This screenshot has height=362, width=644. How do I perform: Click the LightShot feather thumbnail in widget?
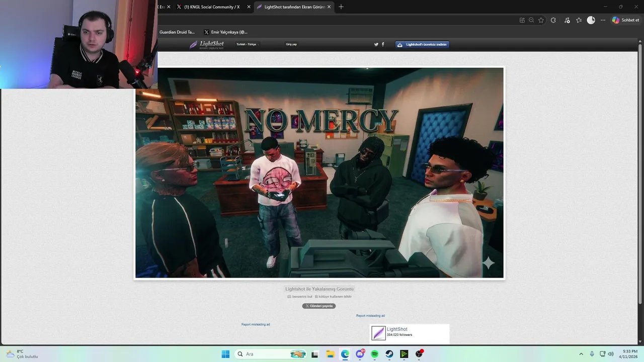click(x=378, y=333)
